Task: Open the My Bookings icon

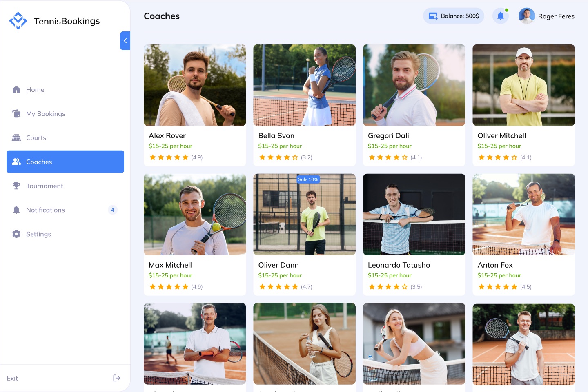Action: 16,113
